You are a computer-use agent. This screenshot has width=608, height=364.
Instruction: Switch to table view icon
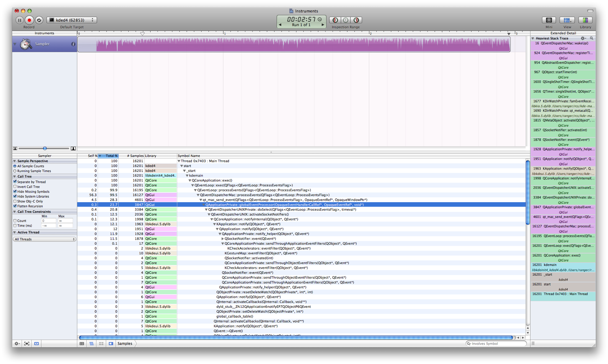pyautogui.click(x=82, y=344)
